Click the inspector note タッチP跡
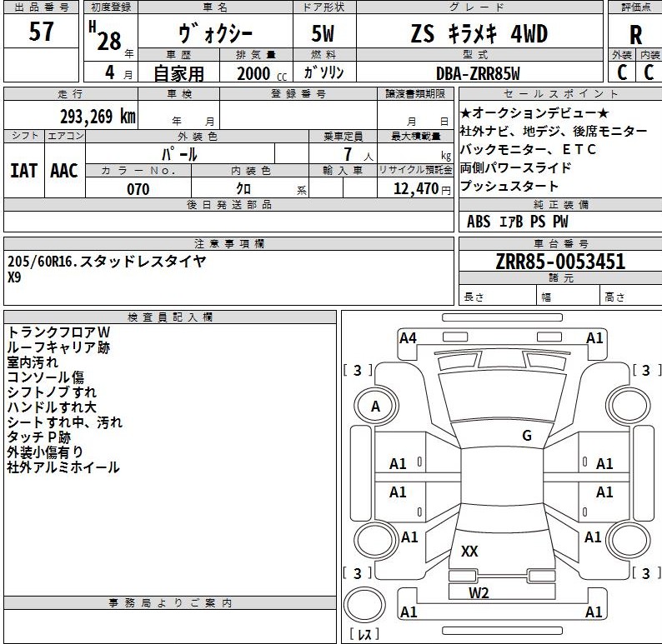The height and width of the screenshot is (644, 662). point(39,437)
